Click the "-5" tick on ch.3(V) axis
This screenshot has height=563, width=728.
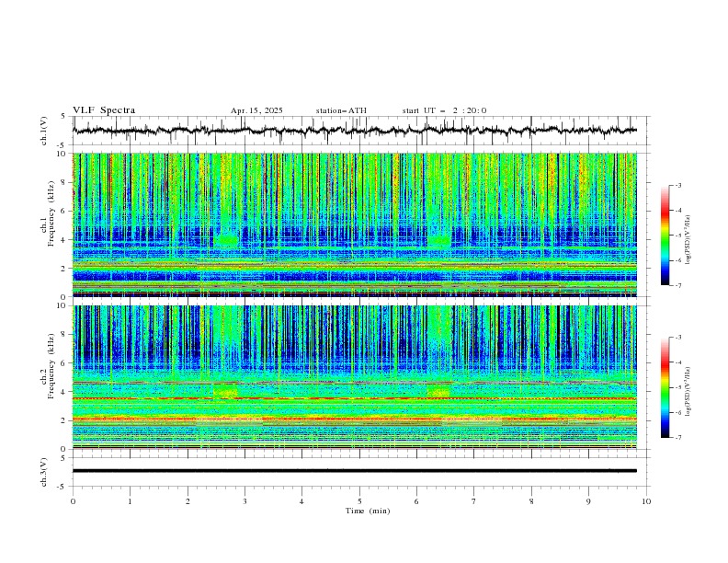pos(63,487)
